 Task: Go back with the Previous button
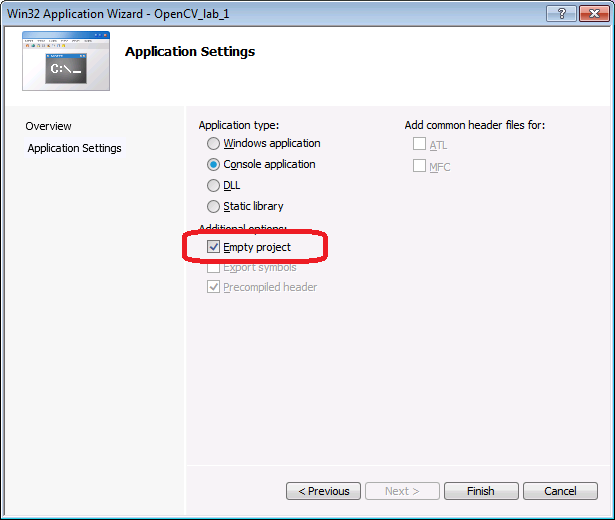323,491
